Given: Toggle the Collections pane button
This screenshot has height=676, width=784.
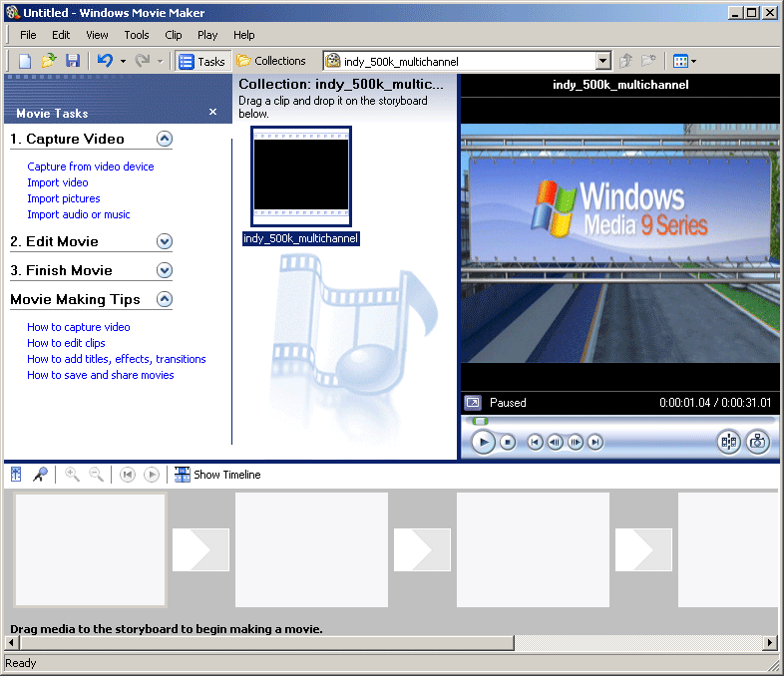Looking at the screenshot, I should point(271,61).
